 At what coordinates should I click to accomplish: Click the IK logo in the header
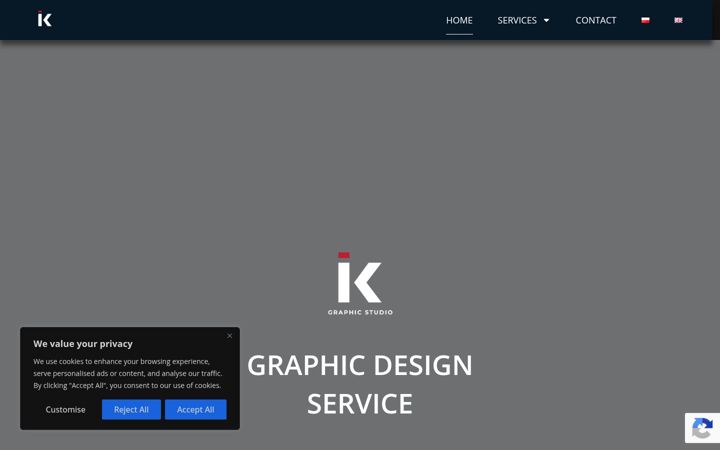tap(45, 19)
